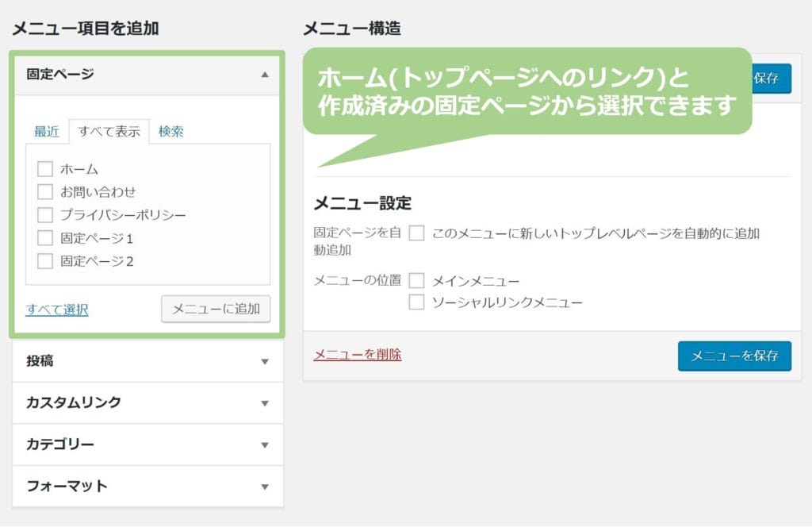Enable auto-add new top-level pages checkbox
812x527 pixels.
coord(417,233)
